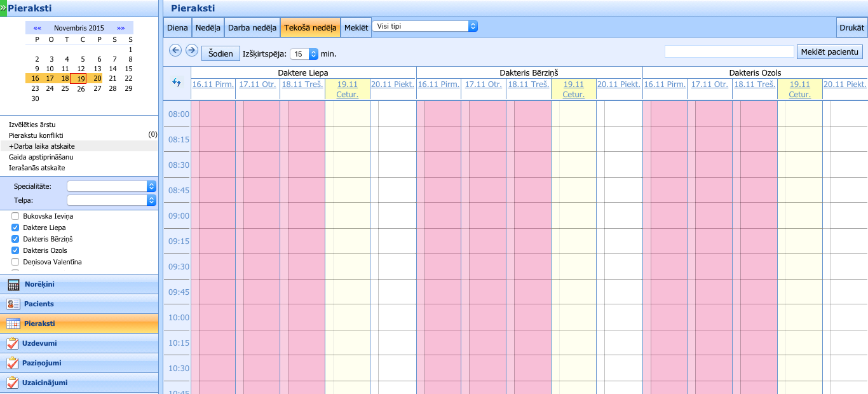Uncheck the Daktere Liepa checkbox
Viewport: 868px width, 394px height.
tap(15, 228)
